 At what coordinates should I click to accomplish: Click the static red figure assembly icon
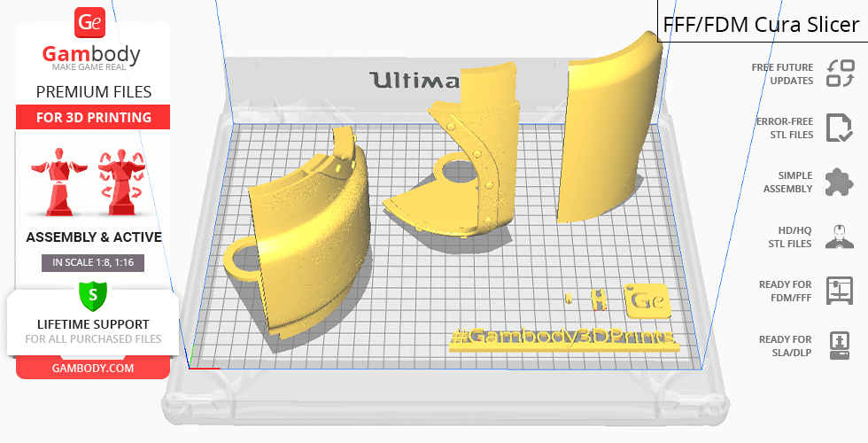(58, 182)
